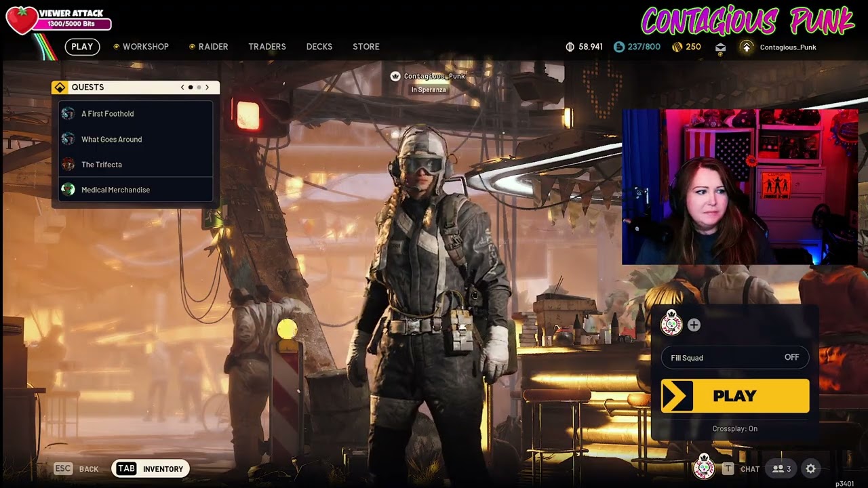Open the social friends list showing 3
The height and width of the screenshot is (488, 868).
coord(782,468)
